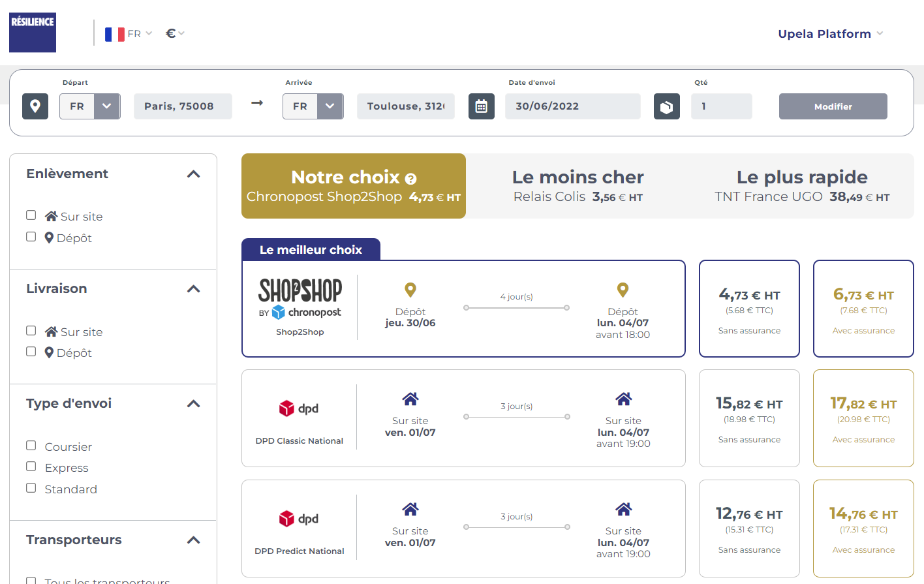Image resolution: width=924 pixels, height=584 pixels.
Task: Choose Shop2Shop 4,73 € HT sans assurance
Action: (749, 309)
